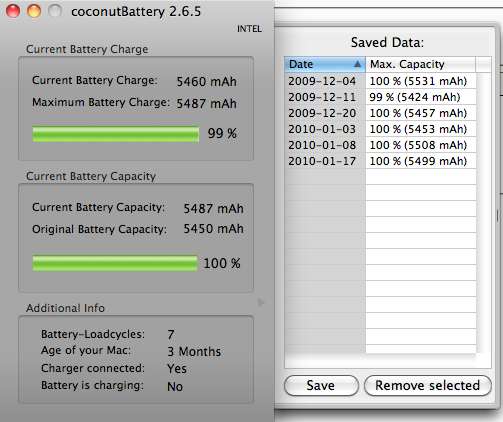Minimize the window with the yellow button

(x=34, y=11)
